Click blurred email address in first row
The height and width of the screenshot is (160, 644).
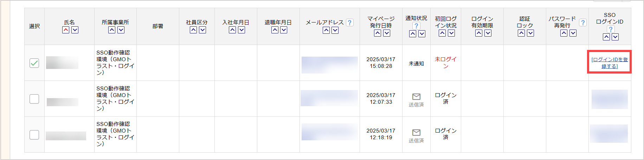(330, 65)
